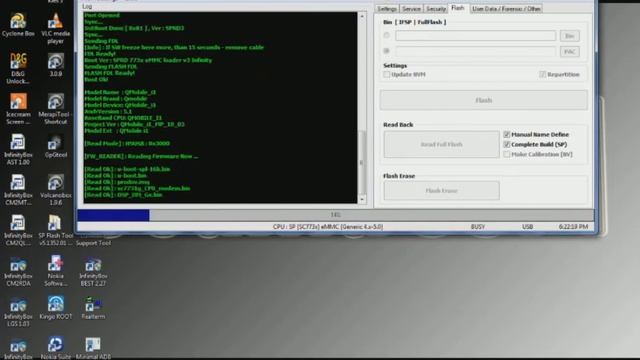The image size is (640, 360).
Task: Click the USB status bar entry
Action: pyautogui.click(x=527, y=227)
